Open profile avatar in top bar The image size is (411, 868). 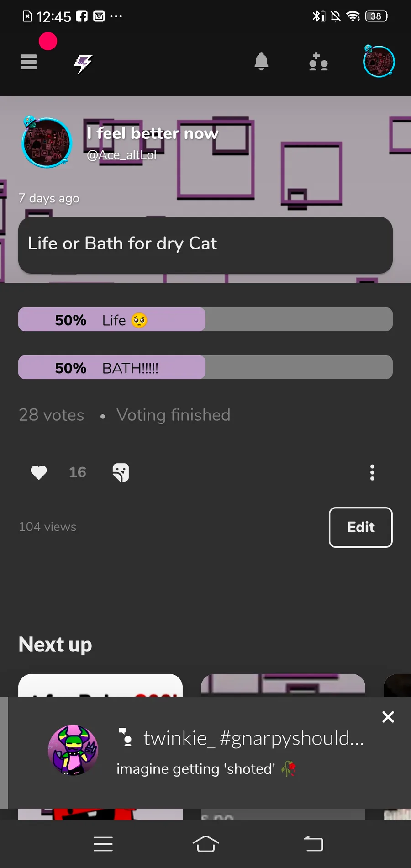pyautogui.click(x=379, y=61)
